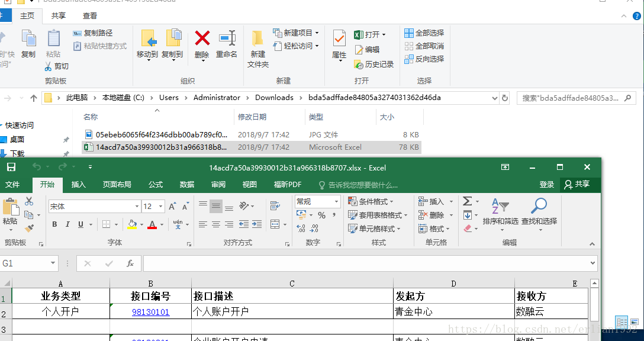Viewport: 644px width, 341px height.
Task: Align text left in Excel
Action: click(203, 224)
